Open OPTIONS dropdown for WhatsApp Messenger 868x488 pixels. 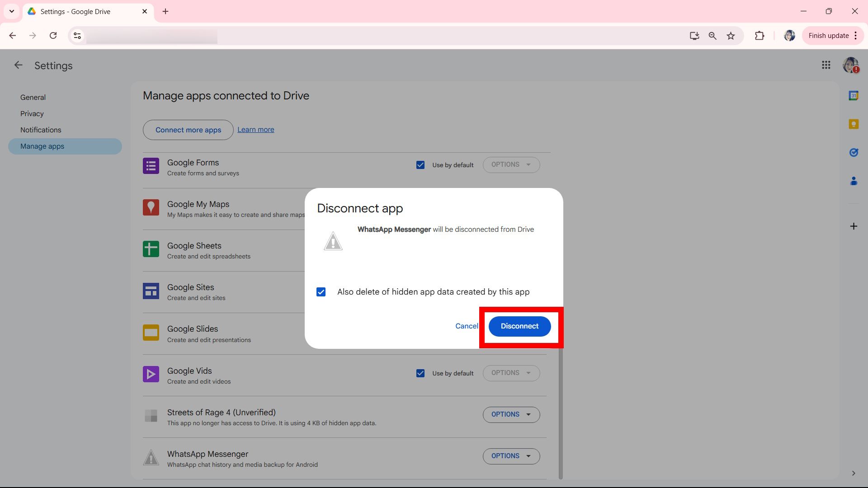511,456
